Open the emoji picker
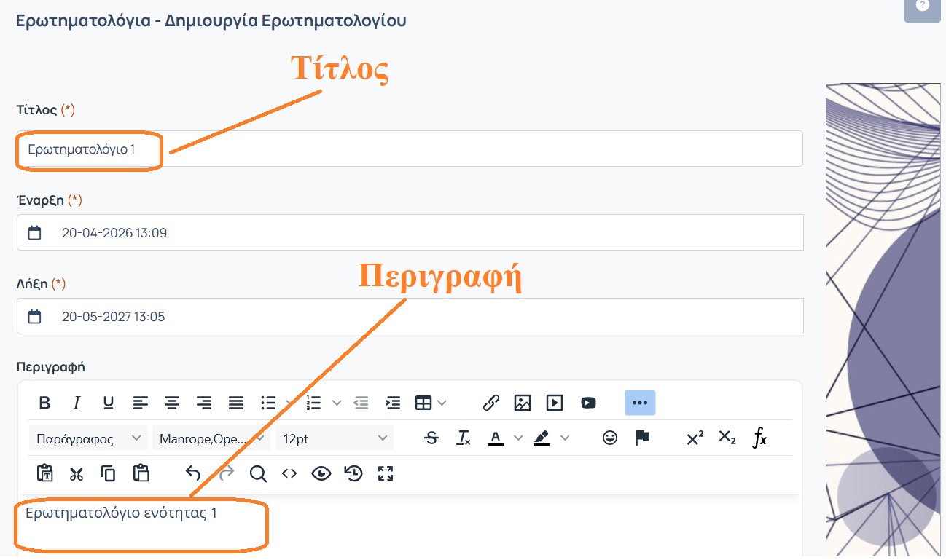 point(610,438)
